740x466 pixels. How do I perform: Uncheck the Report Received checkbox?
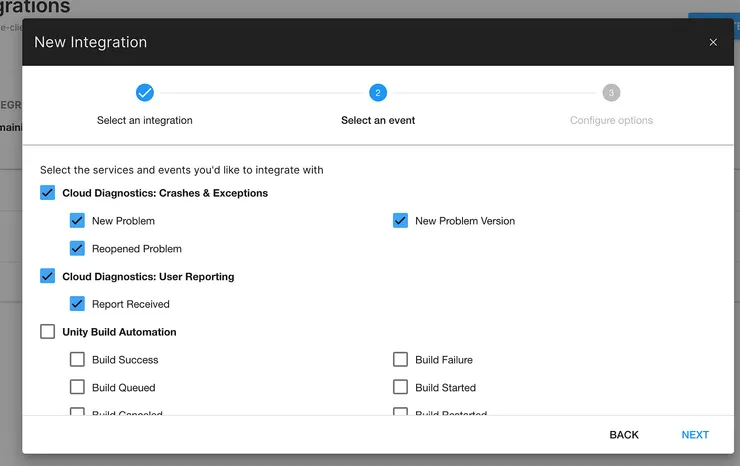tap(77, 304)
